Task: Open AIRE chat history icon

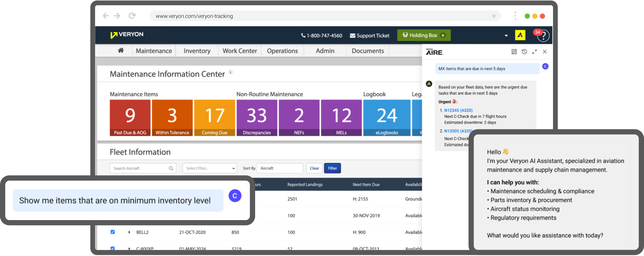Action: point(524,52)
